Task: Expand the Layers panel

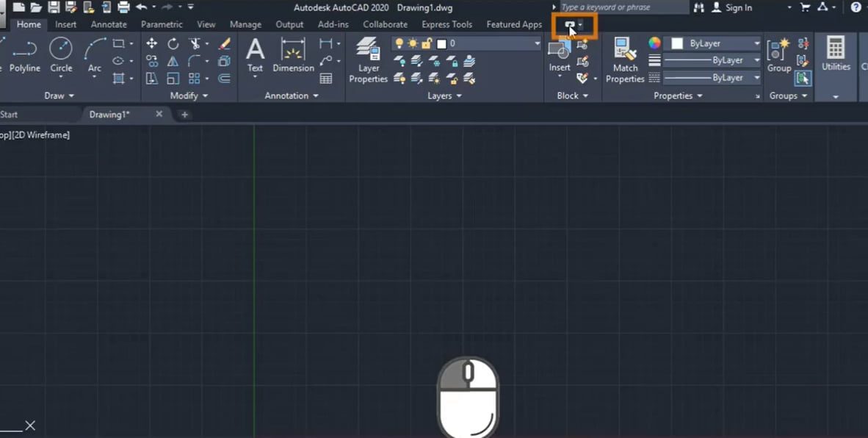Action: point(445,96)
